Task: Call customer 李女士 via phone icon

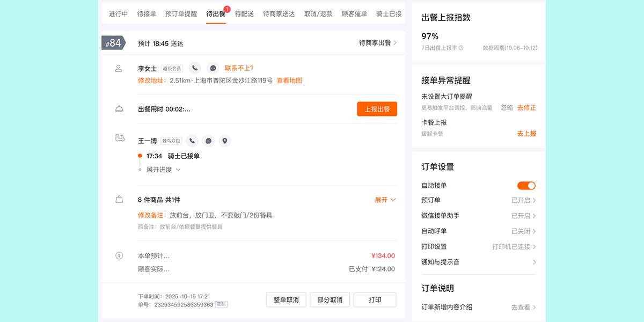Action: click(x=194, y=68)
